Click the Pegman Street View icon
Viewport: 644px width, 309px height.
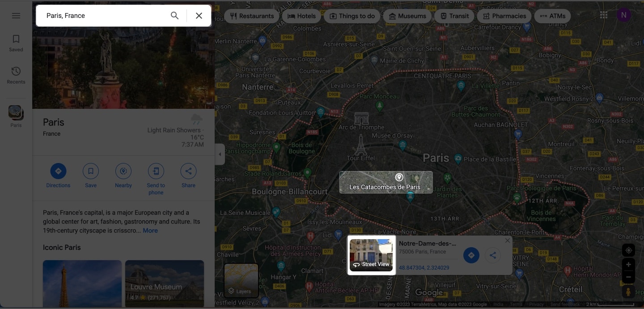[628, 292]
